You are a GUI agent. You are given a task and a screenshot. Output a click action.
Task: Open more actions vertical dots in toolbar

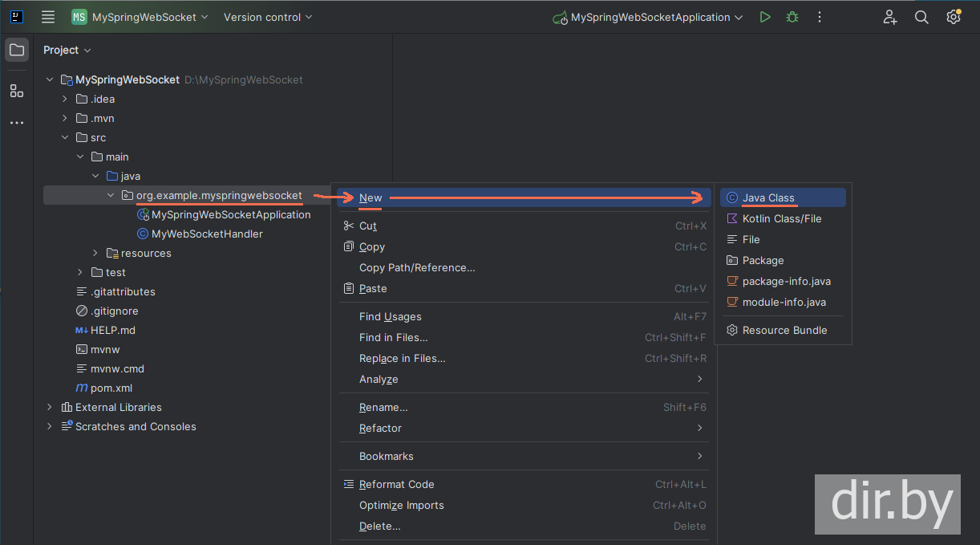819,17
